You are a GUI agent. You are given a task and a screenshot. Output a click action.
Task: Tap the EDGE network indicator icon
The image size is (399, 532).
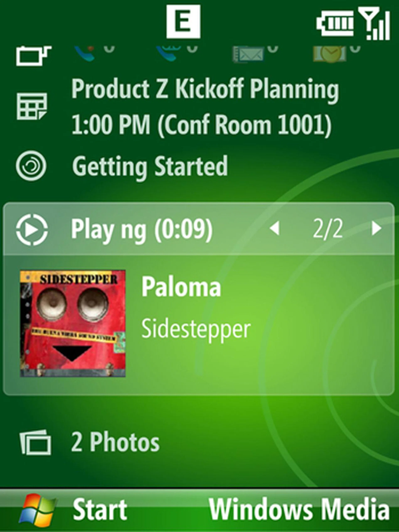[x=183, y=22]
